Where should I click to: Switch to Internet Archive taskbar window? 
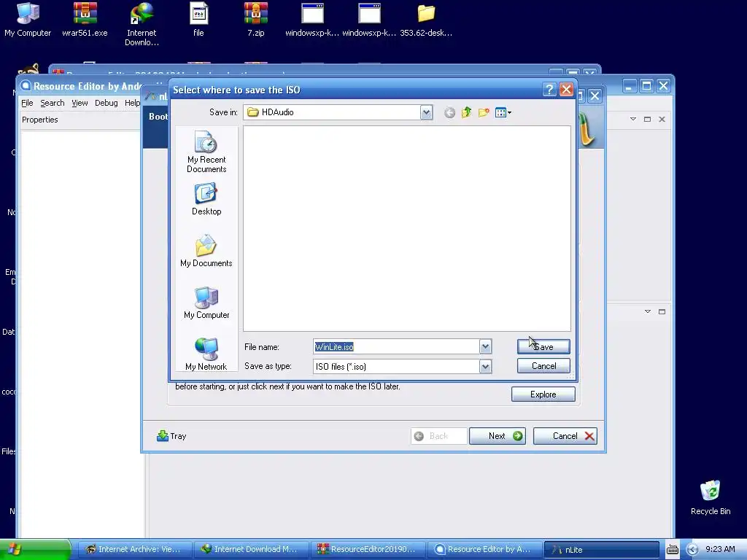click(135, 550)
